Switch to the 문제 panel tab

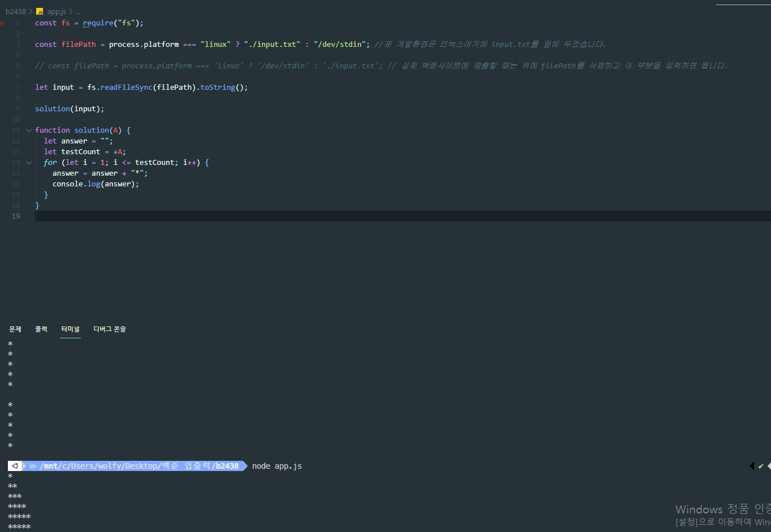(15, 329)
